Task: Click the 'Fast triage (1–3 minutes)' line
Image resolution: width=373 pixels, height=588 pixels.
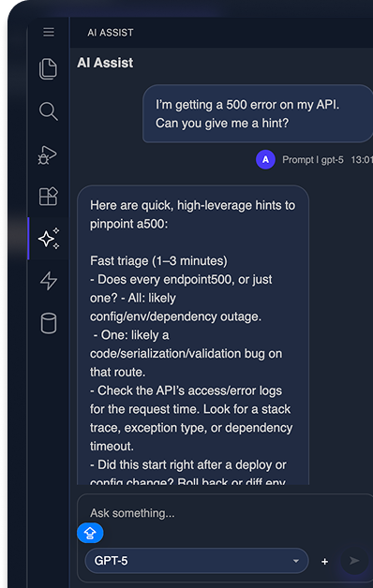Action: coord(158,260)
